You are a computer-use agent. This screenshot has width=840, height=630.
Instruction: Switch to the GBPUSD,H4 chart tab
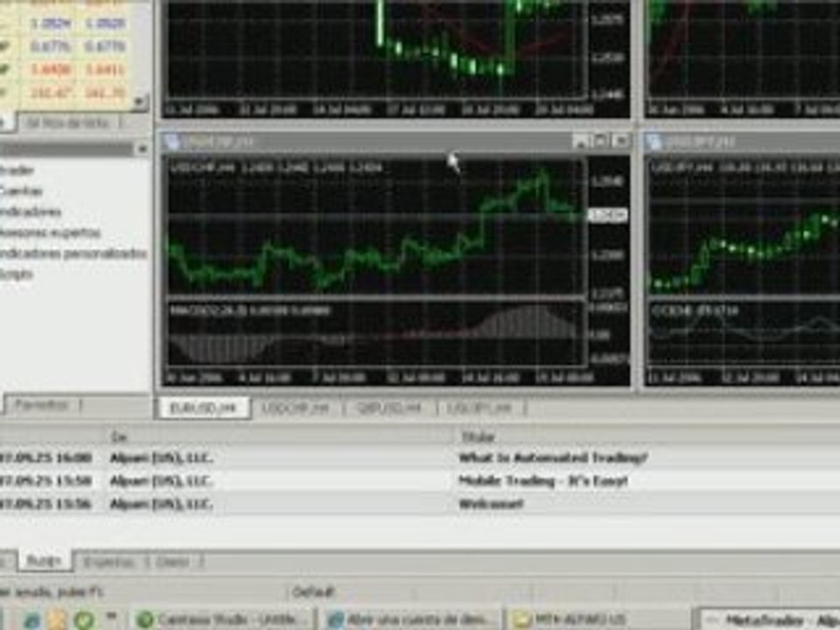click(389, 409)
